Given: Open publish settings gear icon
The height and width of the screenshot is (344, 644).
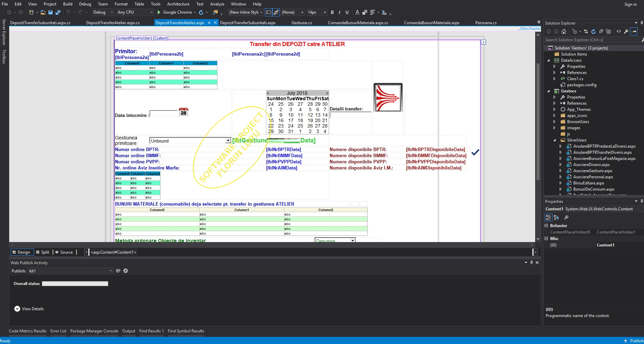Looking at the screenshot, I should tap(126, 271).
